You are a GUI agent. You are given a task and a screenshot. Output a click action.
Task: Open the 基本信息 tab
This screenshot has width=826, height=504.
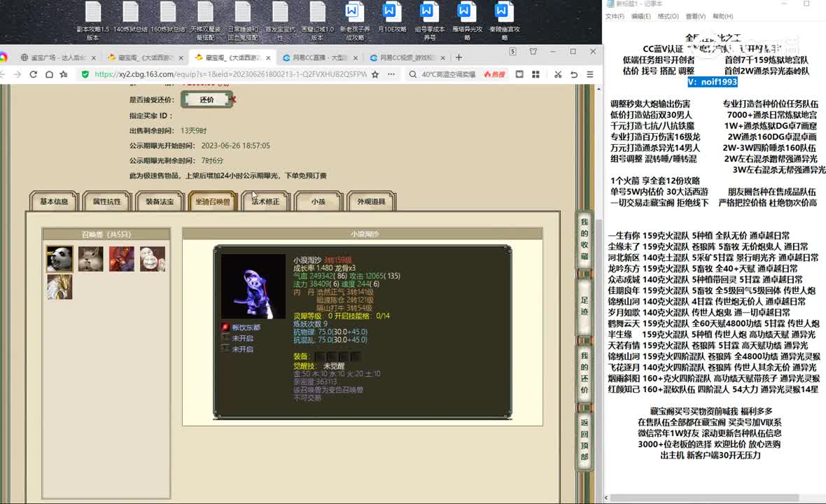(54, 201)
